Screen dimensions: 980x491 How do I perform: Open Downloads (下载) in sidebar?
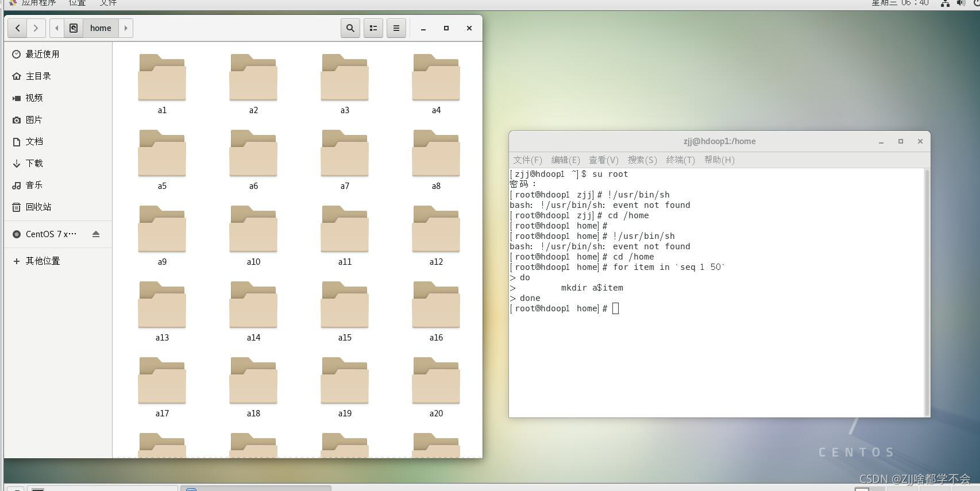tap(58, 163)
